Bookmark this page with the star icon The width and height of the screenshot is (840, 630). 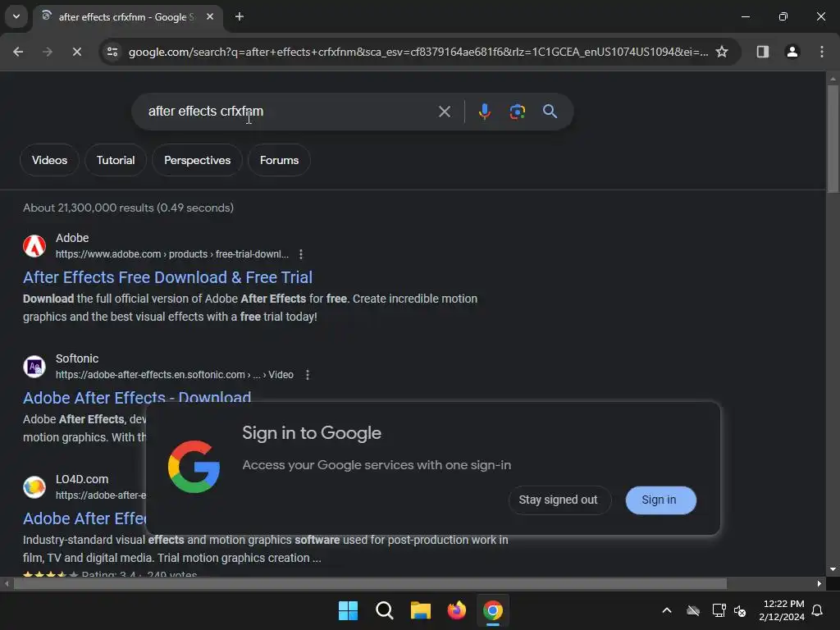pos(722,52)
